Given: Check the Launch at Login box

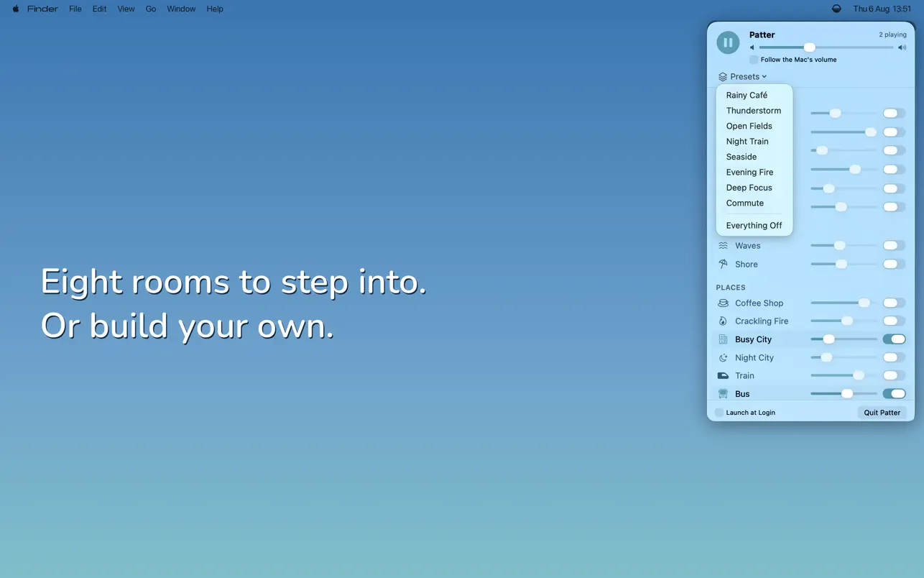Looking at the screenshot, I should click(x=719, y=413).
